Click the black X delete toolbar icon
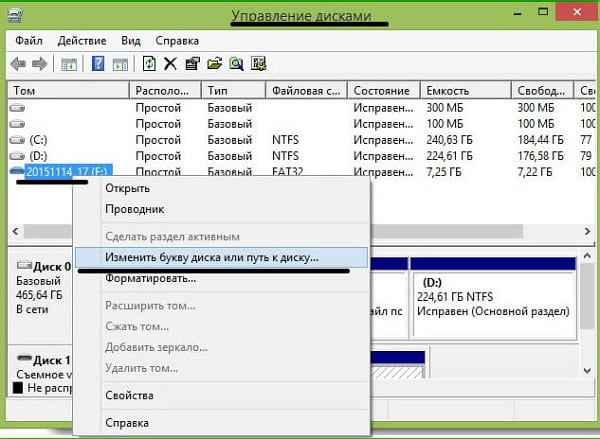This screenshot has width=600, height=439. [x=170, y=64]
